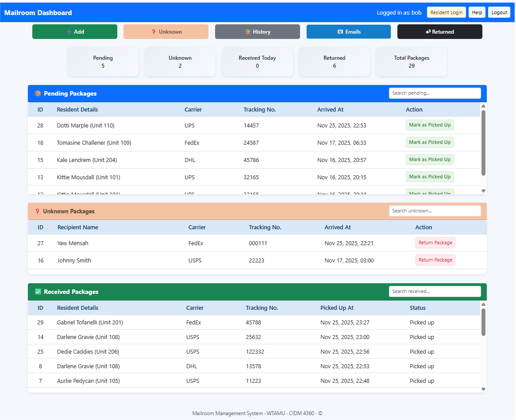Return the package for Yaw Mensah
The height and width of the screenshot is (420, 516).
coord(435,243)
